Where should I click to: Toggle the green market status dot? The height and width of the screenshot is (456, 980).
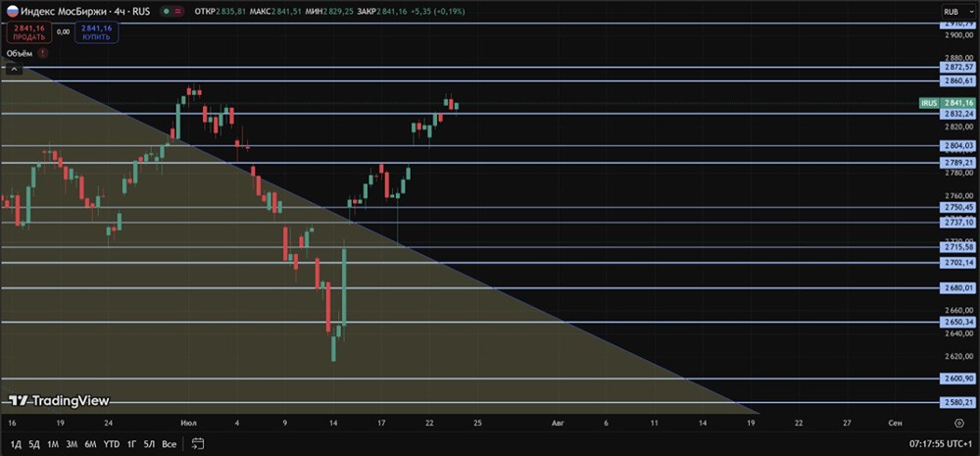166,11
